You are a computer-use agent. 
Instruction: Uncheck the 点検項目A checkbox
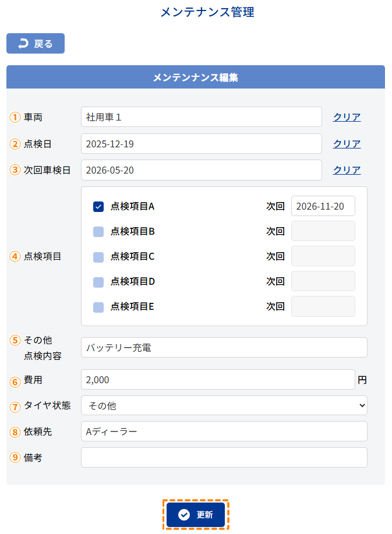click(98, 206)
